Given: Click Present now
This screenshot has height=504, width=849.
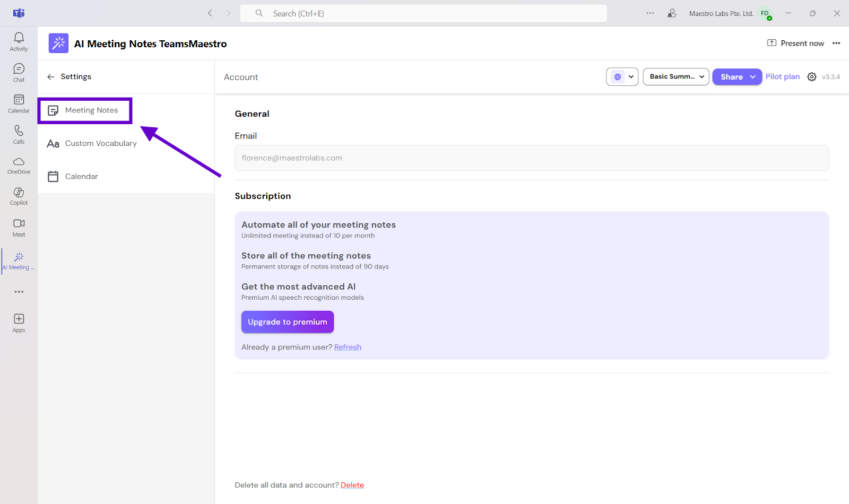Looking at the screenshot, I should click(796, 43).
